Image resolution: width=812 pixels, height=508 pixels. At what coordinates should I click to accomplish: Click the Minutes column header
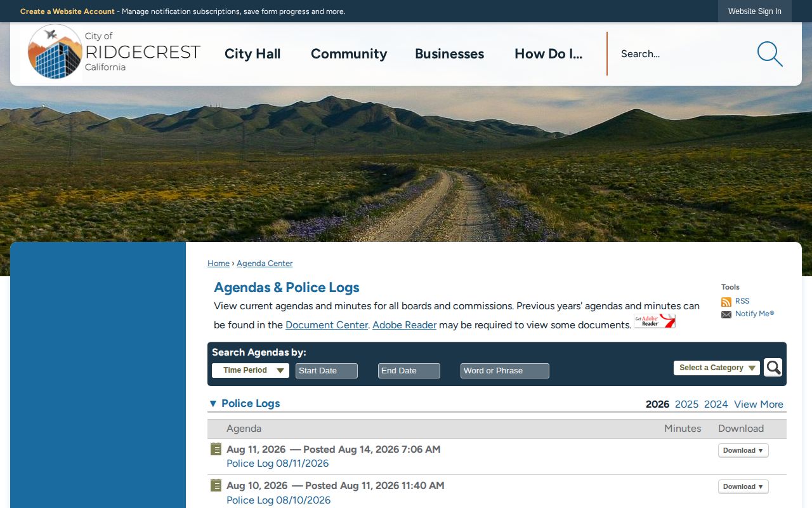[x=683, y=429]
